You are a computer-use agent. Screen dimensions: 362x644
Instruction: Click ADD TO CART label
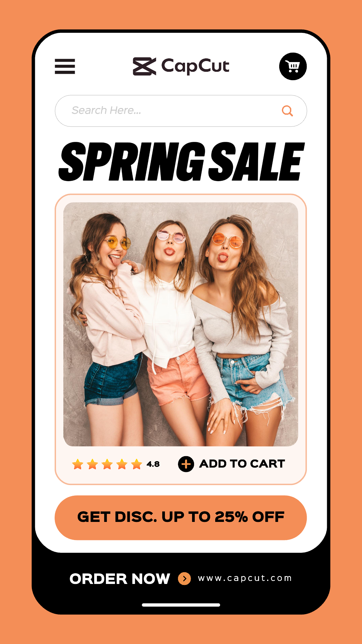click(242, 464)
